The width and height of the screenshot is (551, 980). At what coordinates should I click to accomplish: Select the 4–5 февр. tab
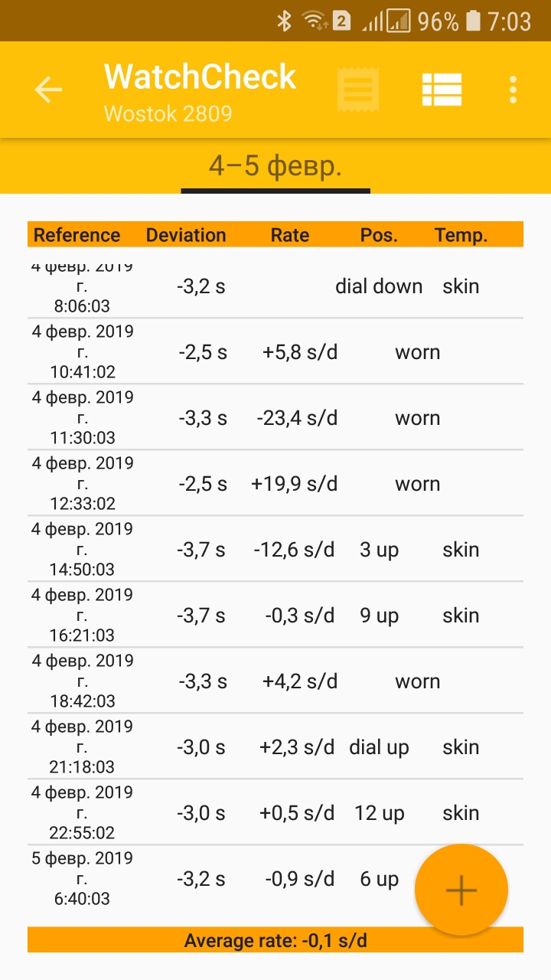(275, 166)
